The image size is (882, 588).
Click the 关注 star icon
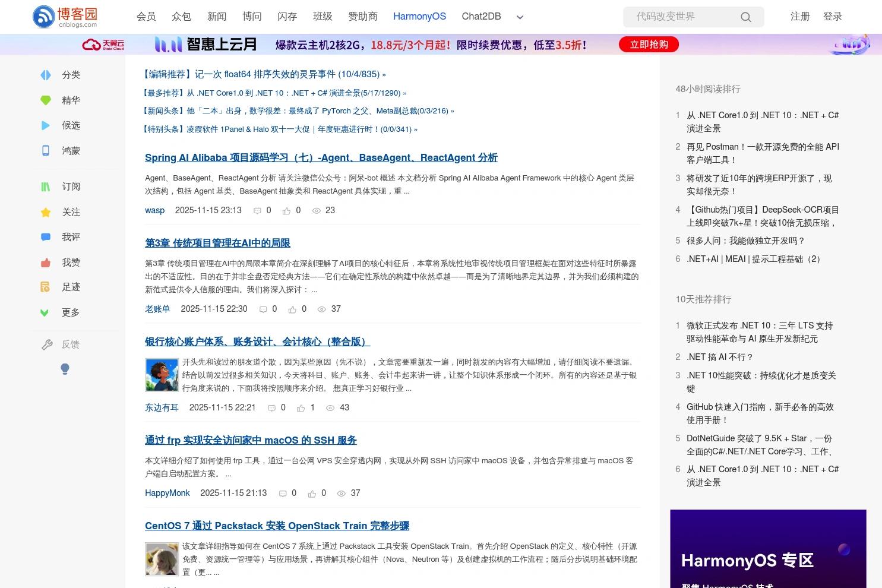[x=46, y=212]
